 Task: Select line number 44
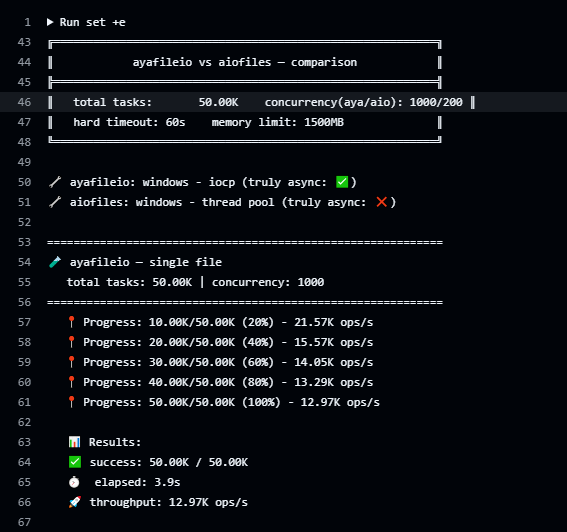tap(24, 62)
